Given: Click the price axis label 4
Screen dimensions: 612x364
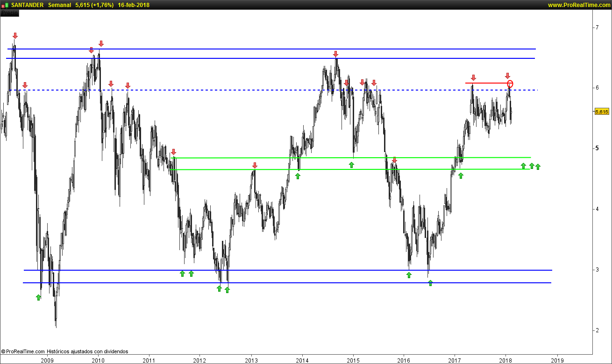Looking at the screenshot, I should click(x=598, y=209).
